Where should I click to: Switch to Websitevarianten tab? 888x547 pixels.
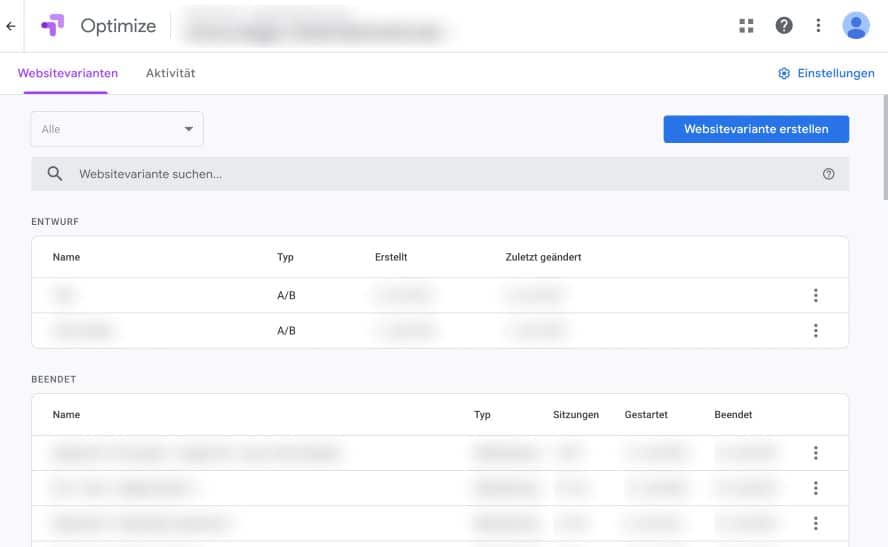pyautogui.click(x=68, y=74)
